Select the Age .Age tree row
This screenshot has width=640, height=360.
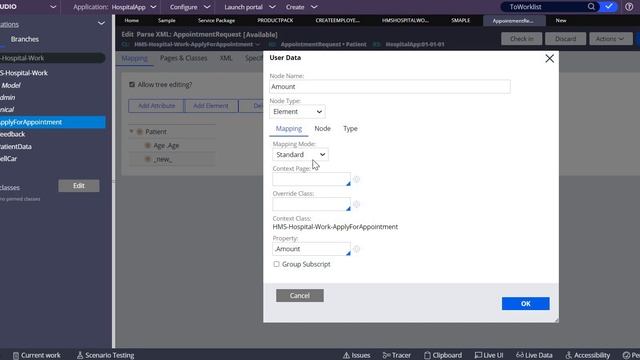pos(172,145)
